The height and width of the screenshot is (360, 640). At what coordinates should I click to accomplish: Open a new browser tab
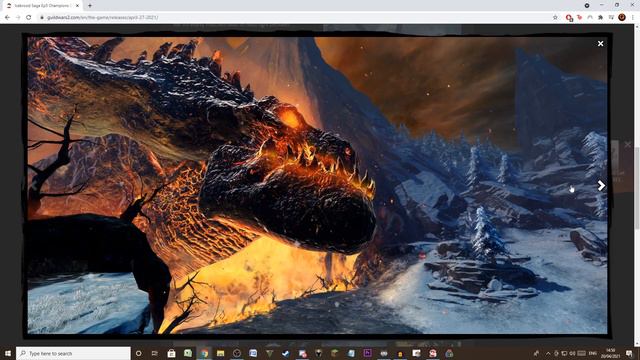tap(90, 6)
